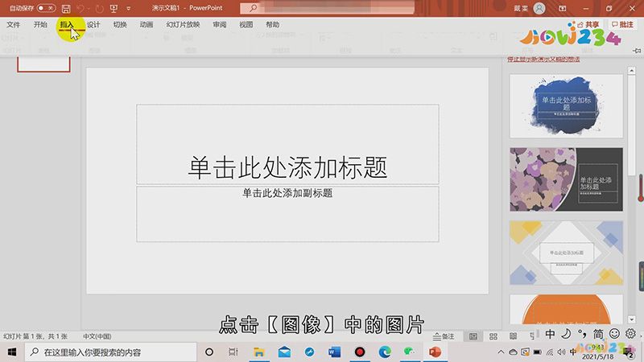This screenshot has height=362, width=644.
Task: Open Task View on the taskbar
Action: click(233, 352)
